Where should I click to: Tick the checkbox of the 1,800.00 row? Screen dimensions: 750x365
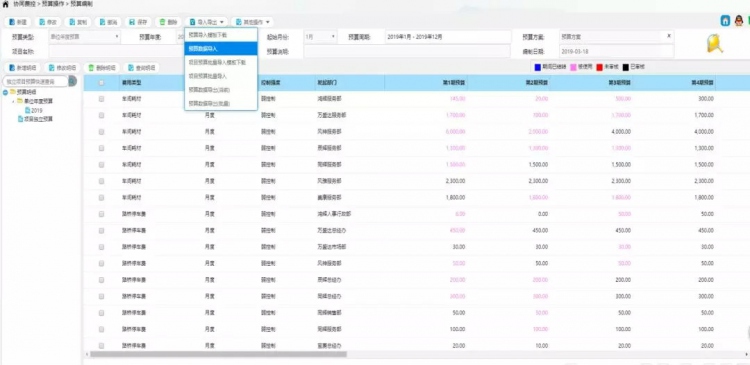pos(101,198)
